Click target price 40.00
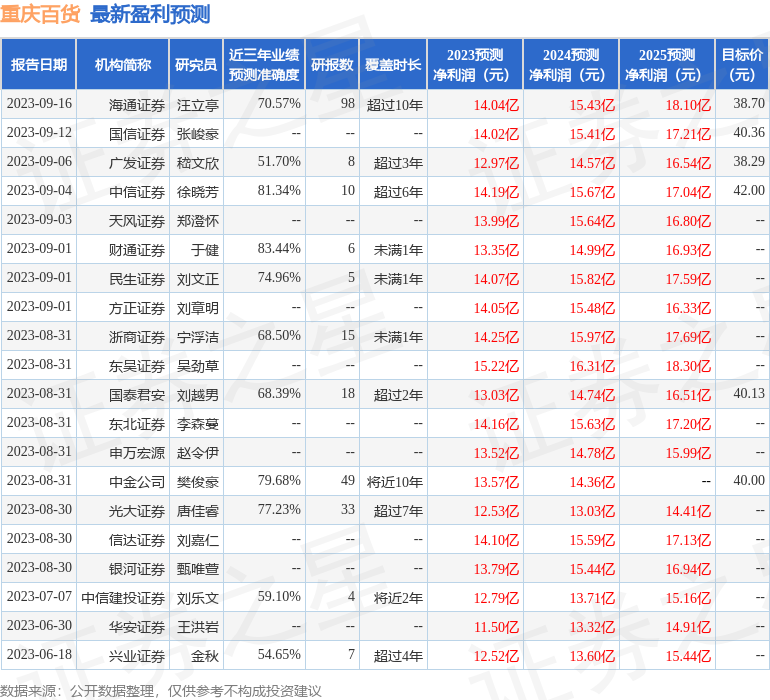The width and height of the screenshot is (770, 700). pyautogui.click(x=749, y=480)
